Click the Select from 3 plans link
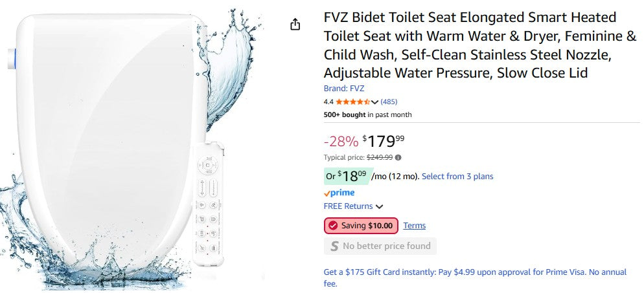 point(457,176)
